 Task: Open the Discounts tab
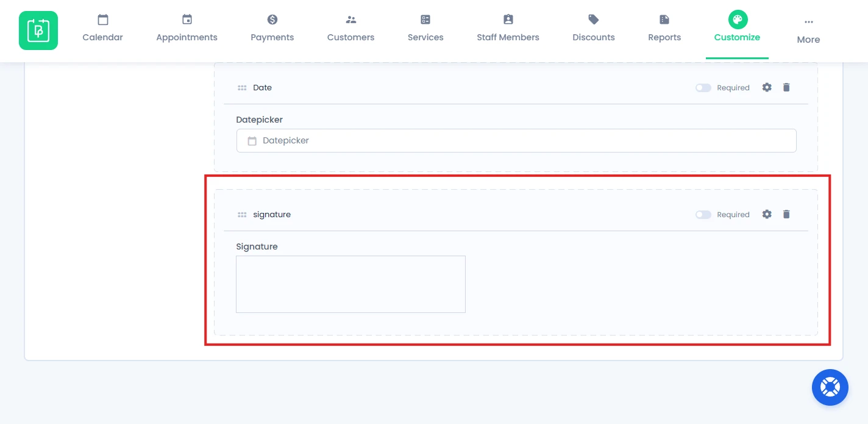click(594, 29)
